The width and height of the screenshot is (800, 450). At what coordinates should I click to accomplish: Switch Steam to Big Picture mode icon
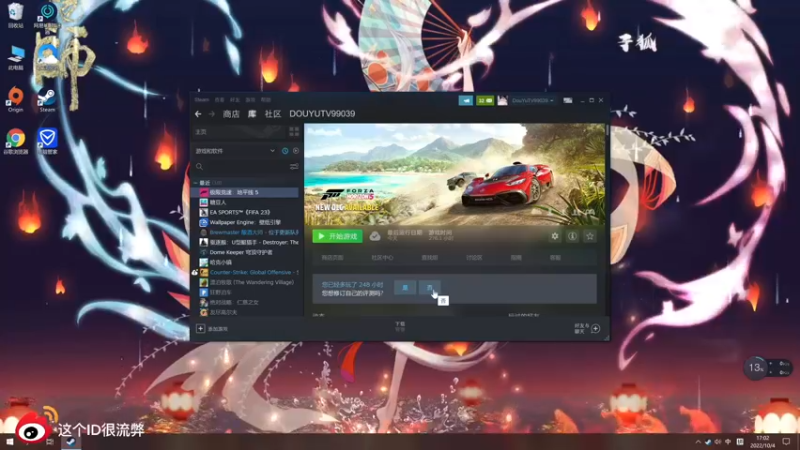(567, 101)
